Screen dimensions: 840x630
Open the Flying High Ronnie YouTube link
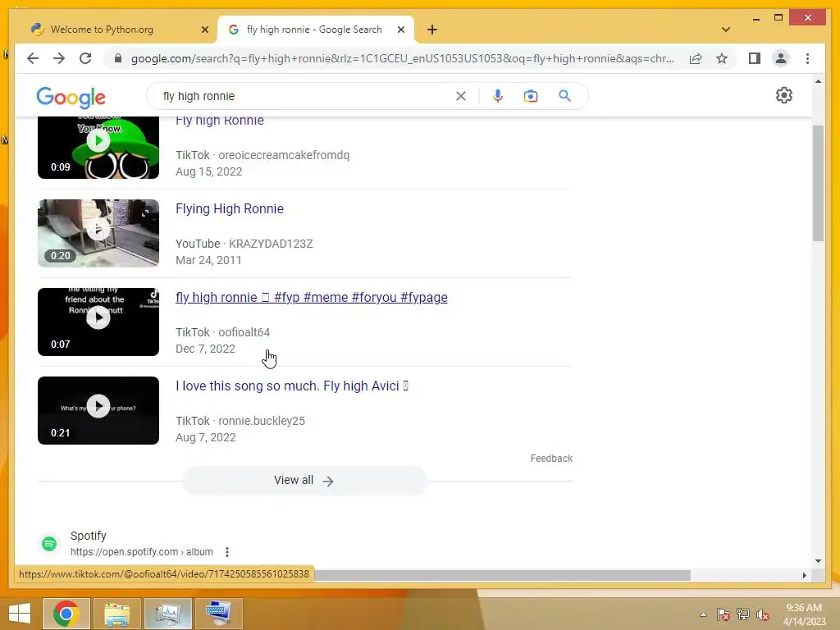tap(230, 208)
